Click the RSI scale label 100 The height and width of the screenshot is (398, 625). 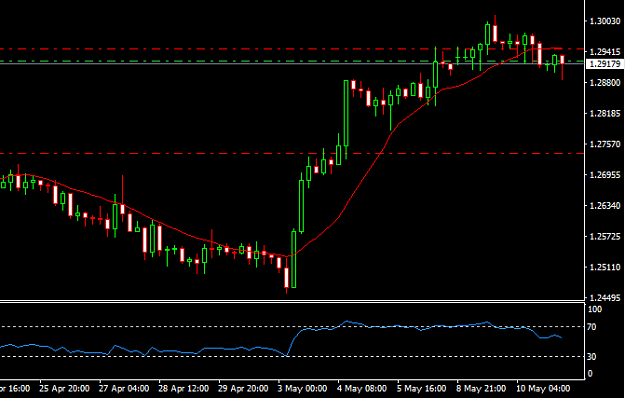coord(595,309)
